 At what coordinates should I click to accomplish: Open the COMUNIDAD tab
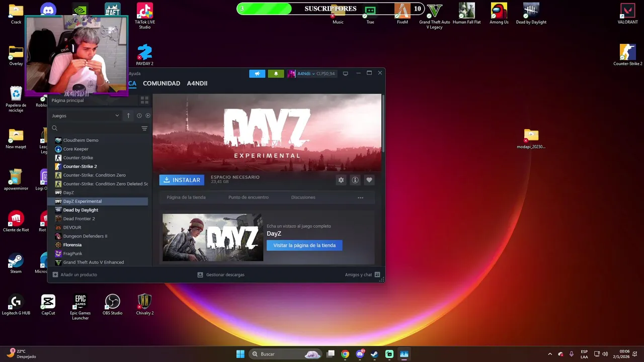click(162, 83)
